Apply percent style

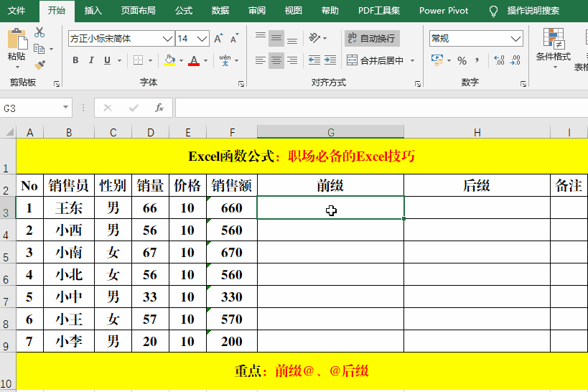462,60
